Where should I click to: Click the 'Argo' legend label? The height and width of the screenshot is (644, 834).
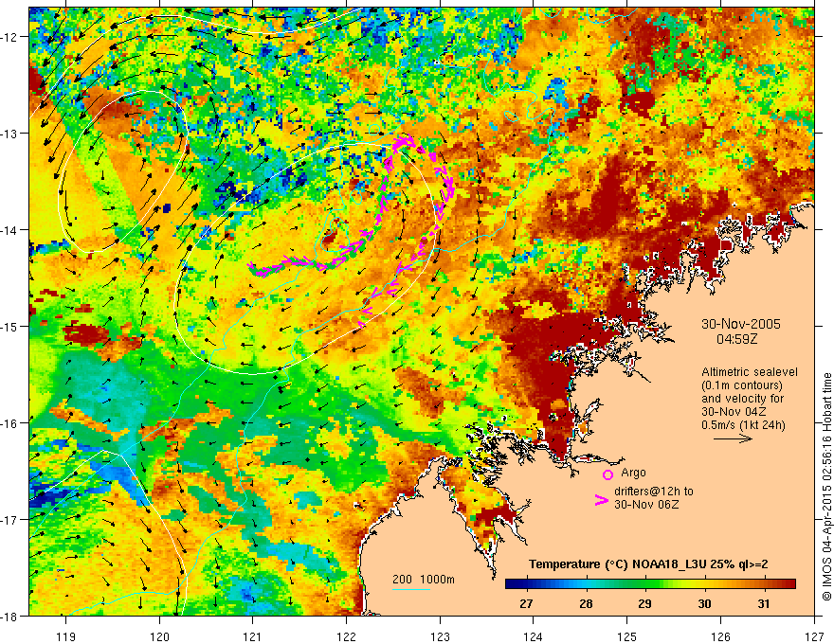click(633, 473)
